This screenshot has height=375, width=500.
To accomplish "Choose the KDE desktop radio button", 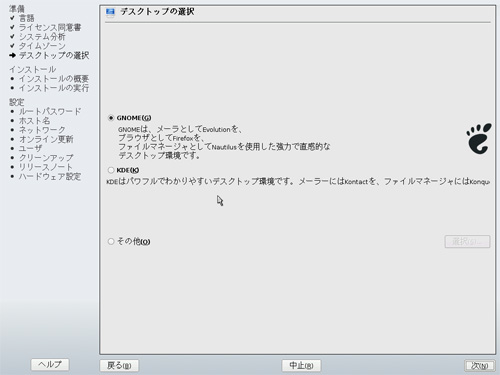I will [x=111, y=170].
